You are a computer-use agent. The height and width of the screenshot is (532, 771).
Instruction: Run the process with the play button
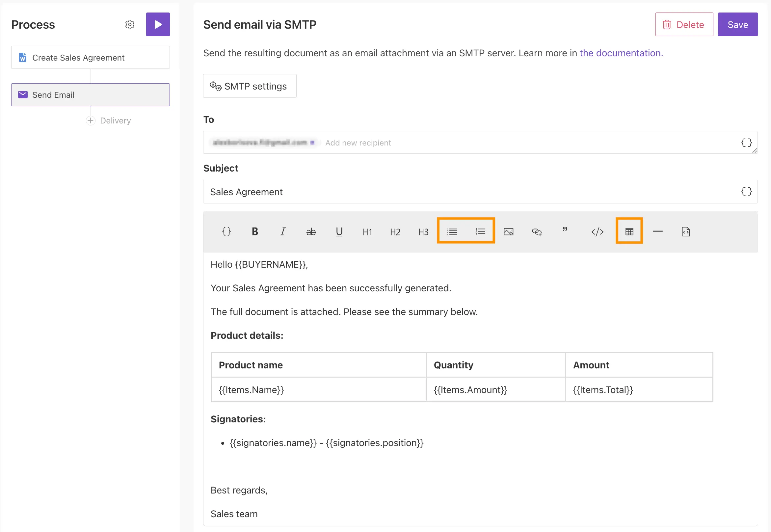(x=158, y=24)
